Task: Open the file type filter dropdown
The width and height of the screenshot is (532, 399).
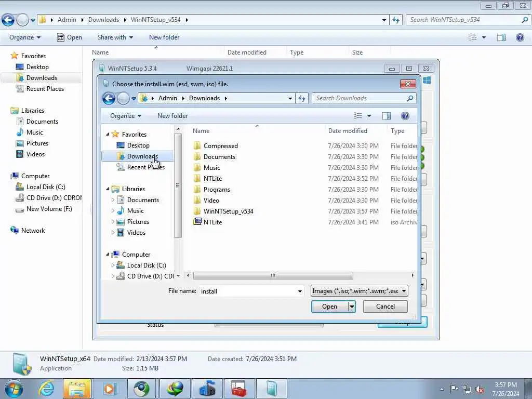Action: pos(360,291)
